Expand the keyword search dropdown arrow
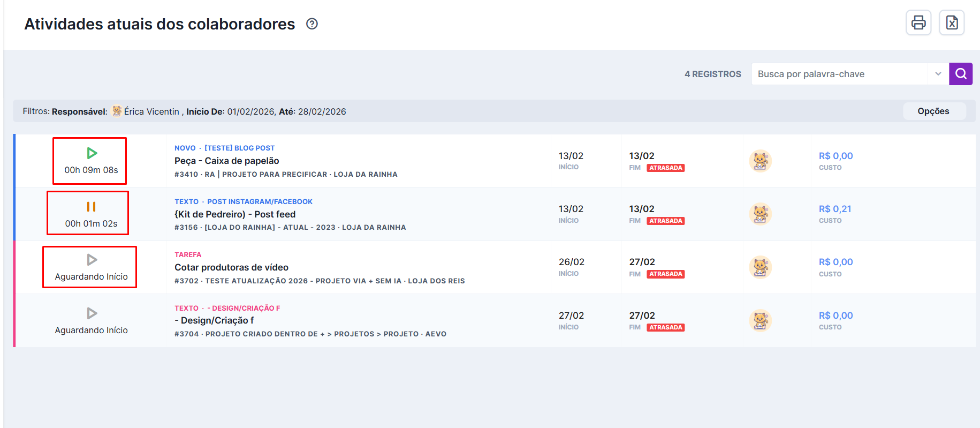The height and width of the screenshot is (428, 980). click(938, 74)
